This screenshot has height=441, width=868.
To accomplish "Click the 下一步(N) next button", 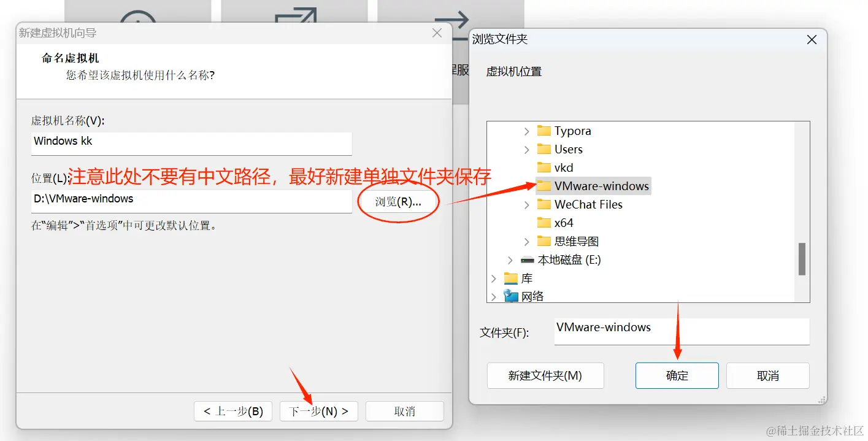I will [319, 411].
